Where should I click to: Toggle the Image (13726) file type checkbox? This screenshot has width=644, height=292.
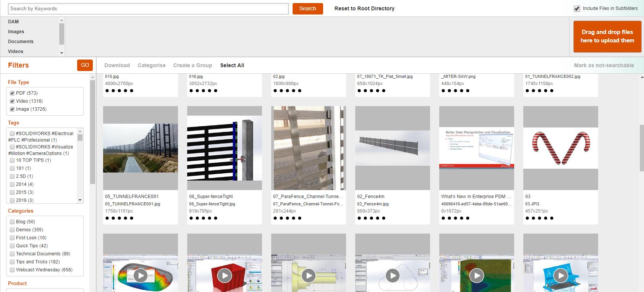12,109
